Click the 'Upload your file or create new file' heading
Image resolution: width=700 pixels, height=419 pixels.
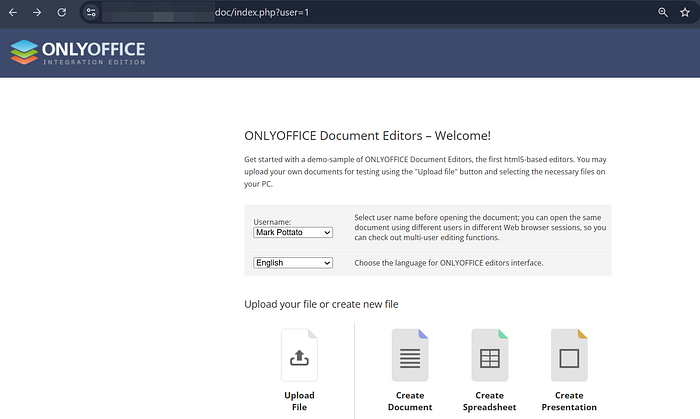pyautogui.click(x=321, y=304)
